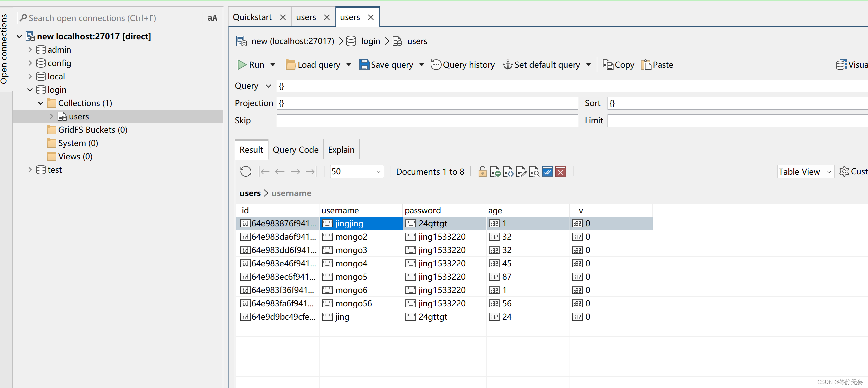The height and width of the screenshot is (388, 868).
Task: Click the mongo56 username cell
Action: click(x=361, y=303)
